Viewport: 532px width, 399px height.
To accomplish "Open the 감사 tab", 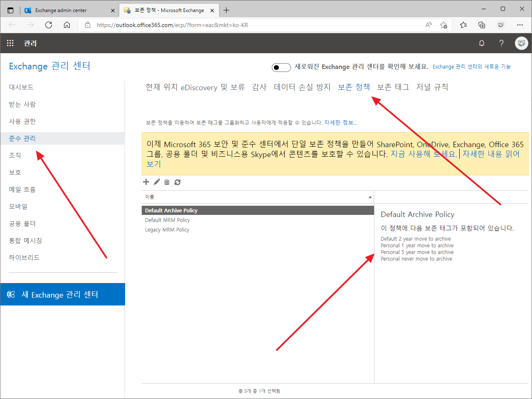I will tap(259, 87).
